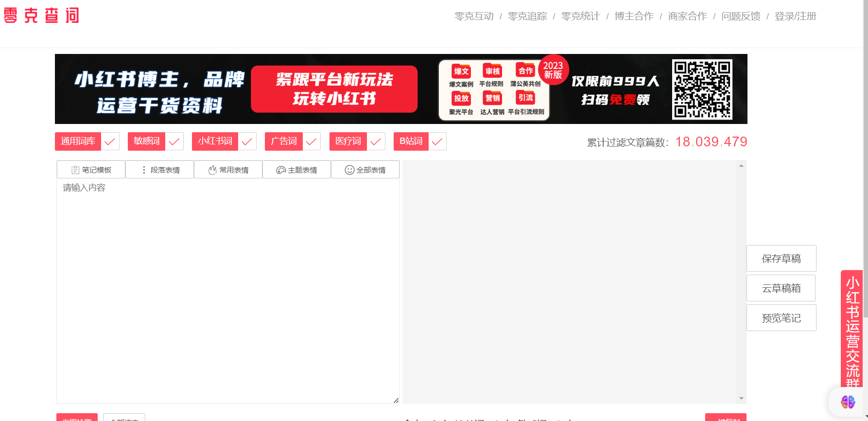Click the 预览笔记 preview button
The width and height of the screenshot is (868, 421).
click(781, 318)
